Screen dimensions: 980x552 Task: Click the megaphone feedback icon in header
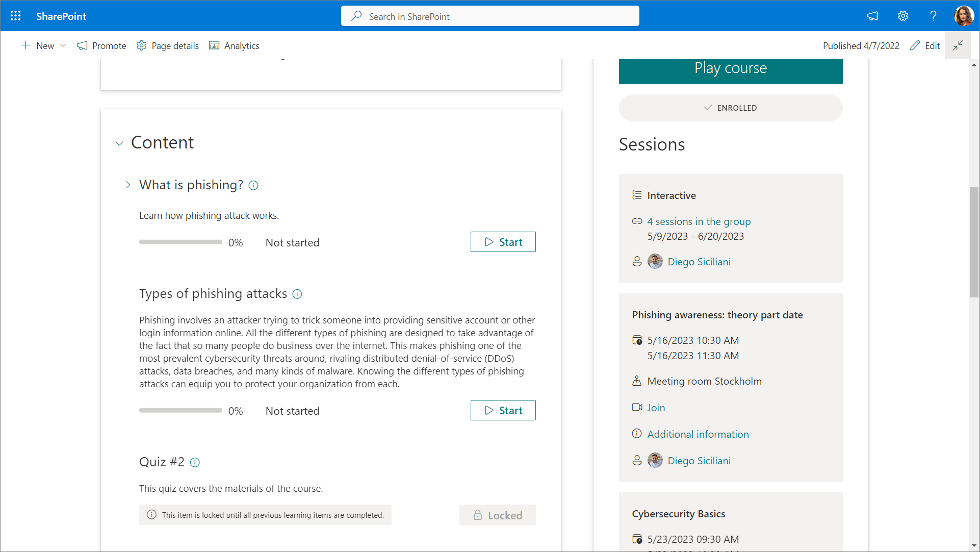point(872,16)
